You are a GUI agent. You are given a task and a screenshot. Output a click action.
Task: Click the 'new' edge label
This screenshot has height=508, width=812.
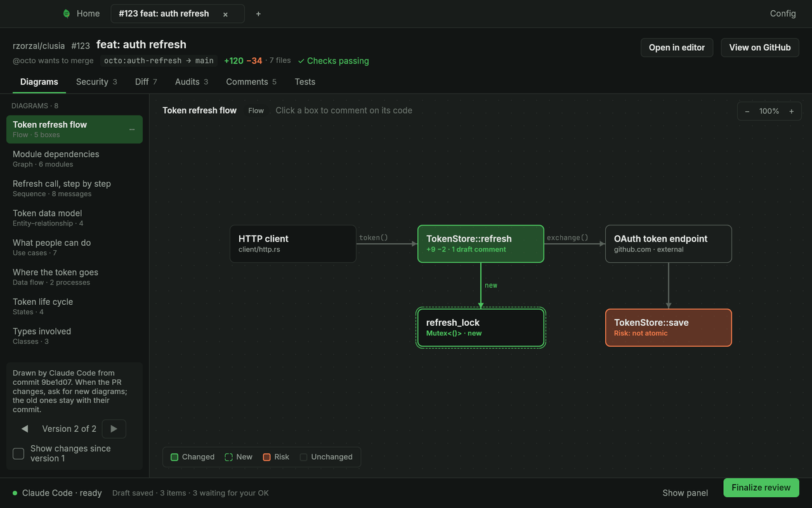click(x=491, y=285)
